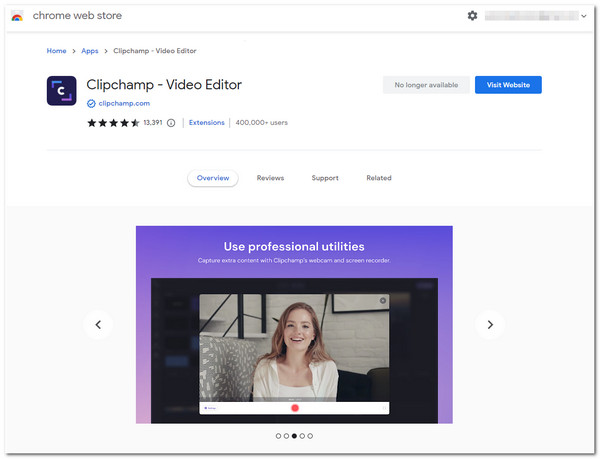Click the Visit Website button

click(508, 85)
